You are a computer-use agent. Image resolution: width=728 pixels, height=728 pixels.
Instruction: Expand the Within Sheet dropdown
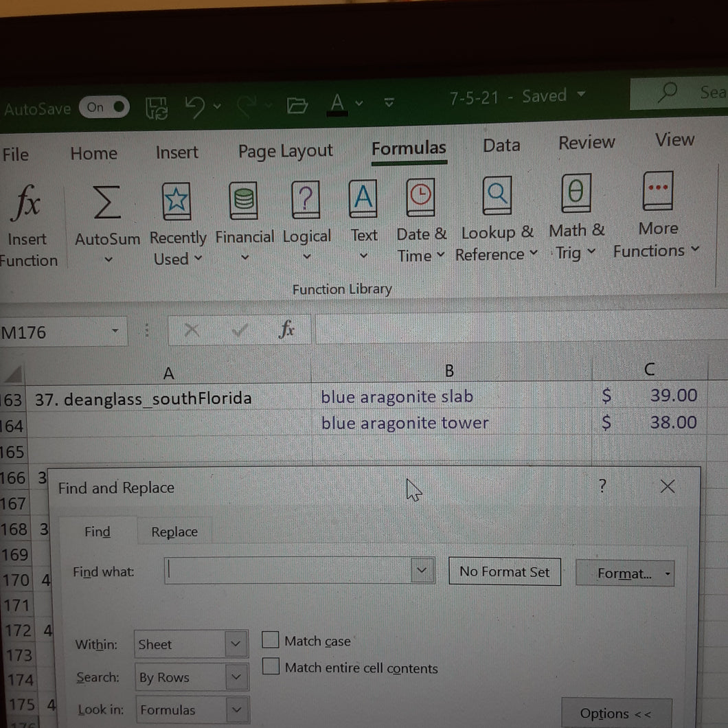[x=192, y=644]
